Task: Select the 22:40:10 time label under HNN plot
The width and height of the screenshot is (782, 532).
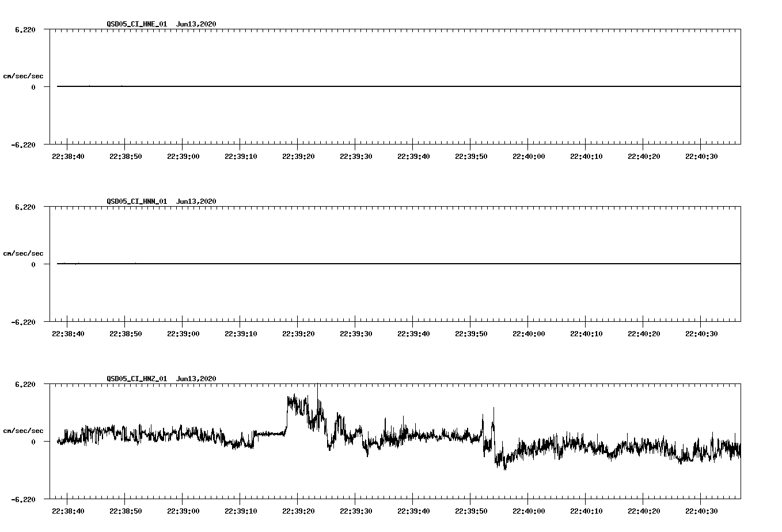Action: 586,334
